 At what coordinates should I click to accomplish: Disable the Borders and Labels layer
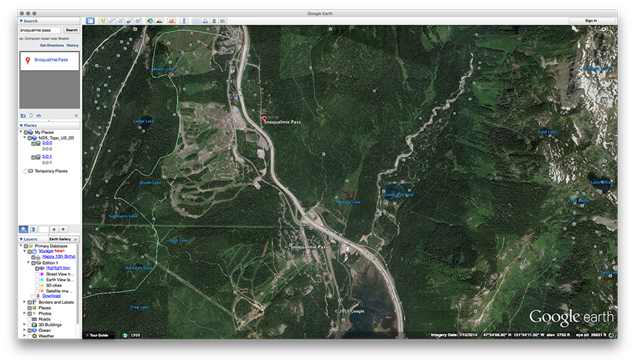tap(30, 302)
